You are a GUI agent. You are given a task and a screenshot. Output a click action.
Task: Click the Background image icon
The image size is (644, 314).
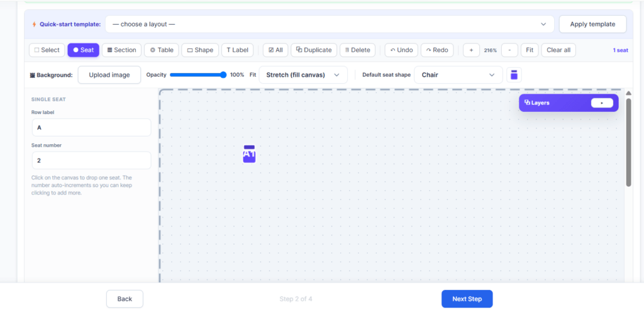tap(33, 76)
